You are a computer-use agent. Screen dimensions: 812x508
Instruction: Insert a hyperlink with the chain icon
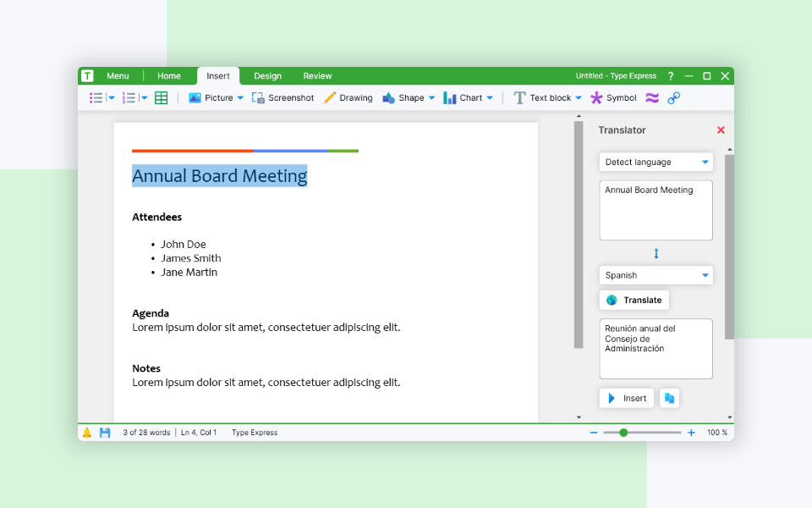pyautogui.click(x=674, y=97)
